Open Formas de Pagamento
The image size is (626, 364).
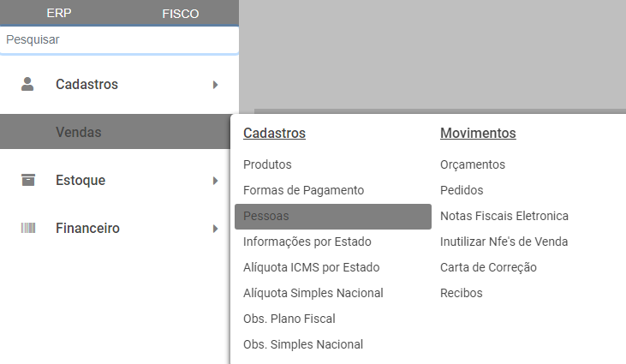coord(303,190)
